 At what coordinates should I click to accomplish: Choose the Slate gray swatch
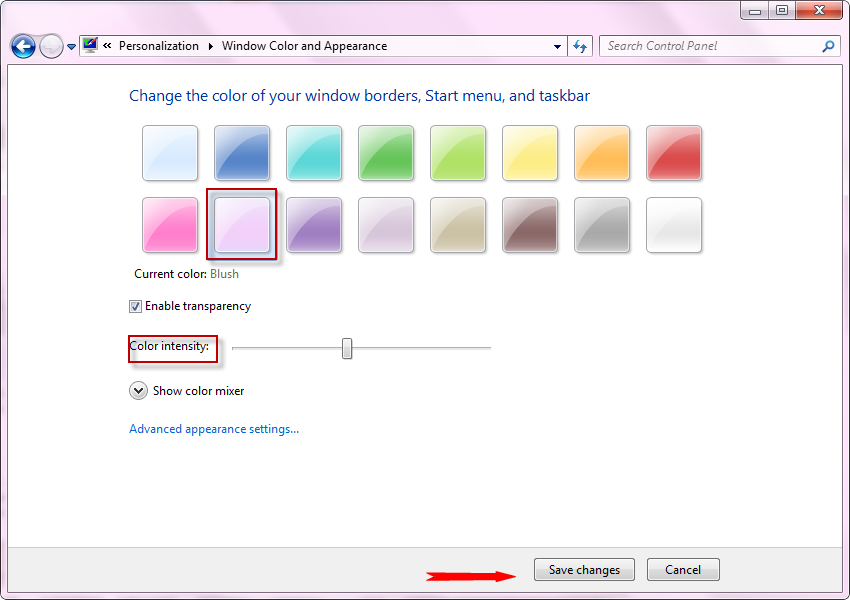pyautogui.click(x=602, y=225)
